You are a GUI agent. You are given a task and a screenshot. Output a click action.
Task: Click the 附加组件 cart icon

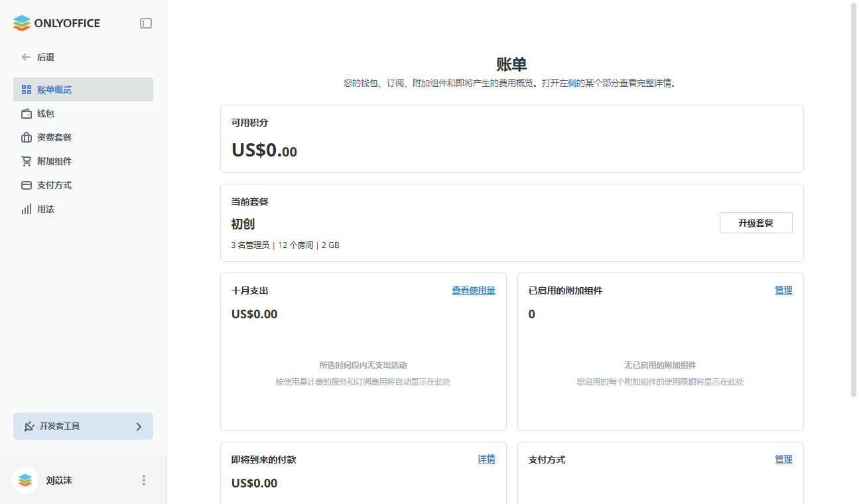27,161
